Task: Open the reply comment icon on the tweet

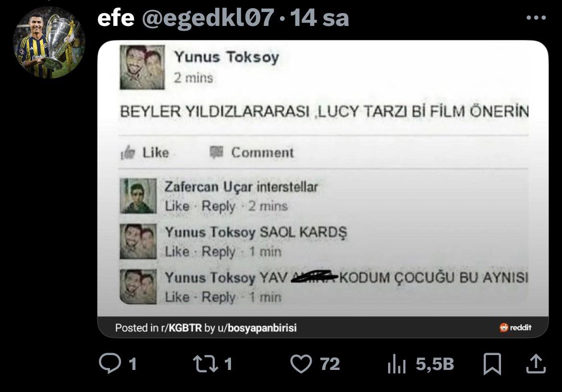Action: coord(110,363)
